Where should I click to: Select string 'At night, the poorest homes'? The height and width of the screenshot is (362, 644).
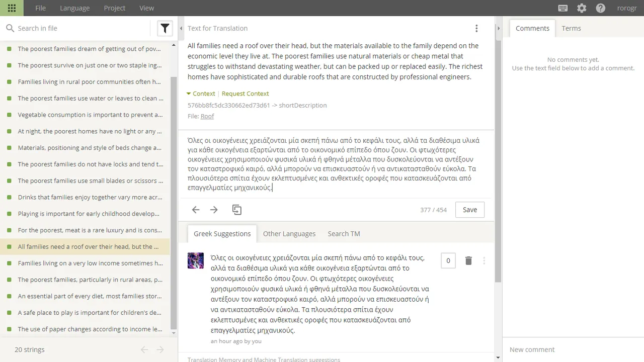[86, 131]
